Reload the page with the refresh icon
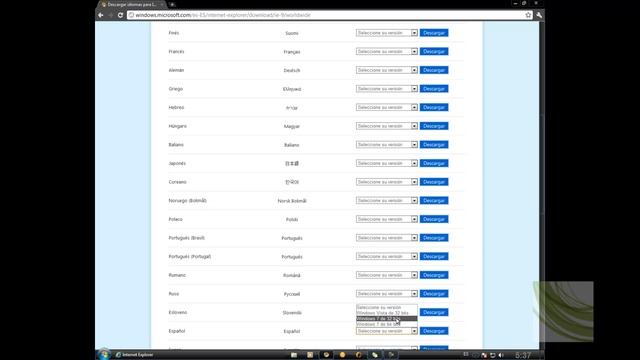Viewport: 640px width, 360px height. (120, 15)
